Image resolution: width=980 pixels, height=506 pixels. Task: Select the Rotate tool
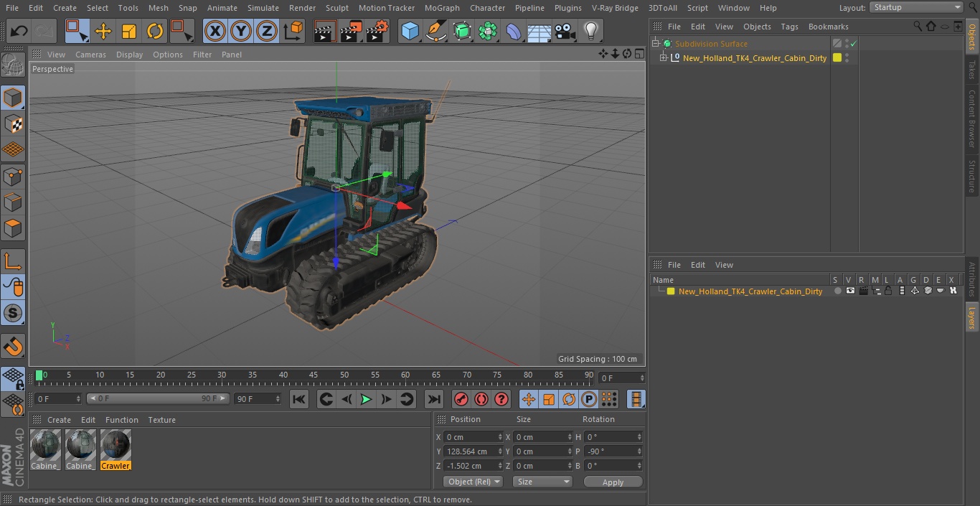[x=155, y=32]
